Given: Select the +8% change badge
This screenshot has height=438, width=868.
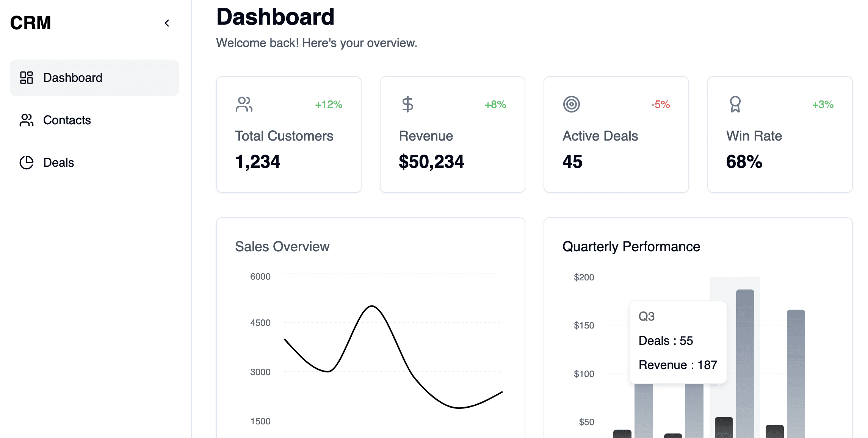Looking at the screenshot, I should (495, 105).
